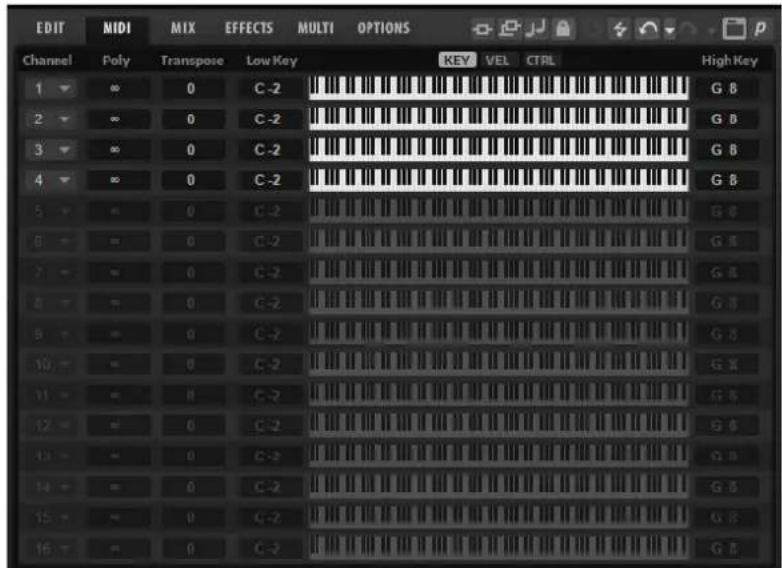Click the Poly value in channel 1 row
Screen dimensions: 782x568
click(118, 89)
